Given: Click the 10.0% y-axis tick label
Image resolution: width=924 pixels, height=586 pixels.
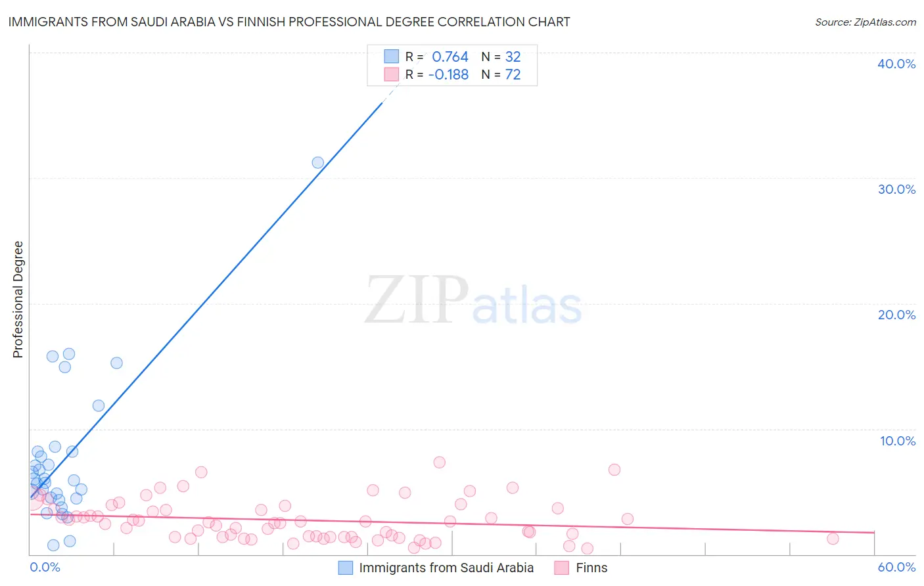Looking at the screenshot, I should (898, 441).
